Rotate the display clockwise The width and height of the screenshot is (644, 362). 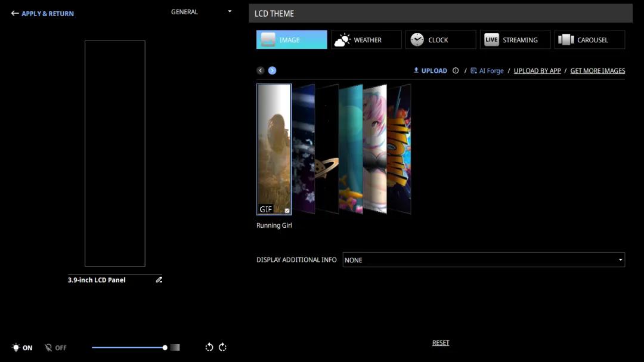coord(222,347)
